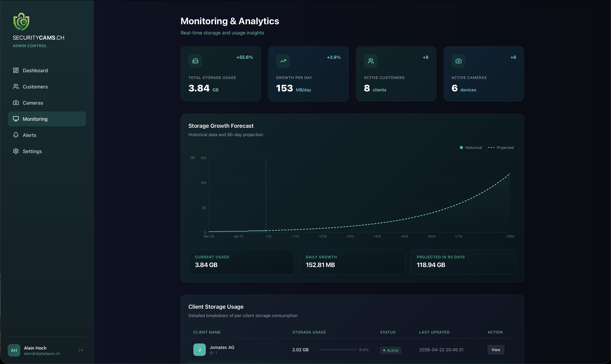Open Alerts via the bell icon

[16, 135]
